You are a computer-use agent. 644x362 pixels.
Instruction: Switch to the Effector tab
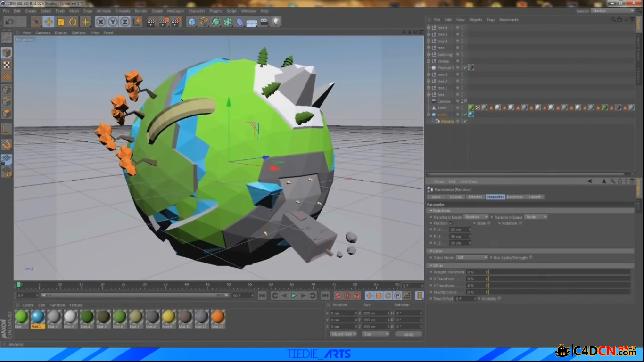(x=475, y=197)
